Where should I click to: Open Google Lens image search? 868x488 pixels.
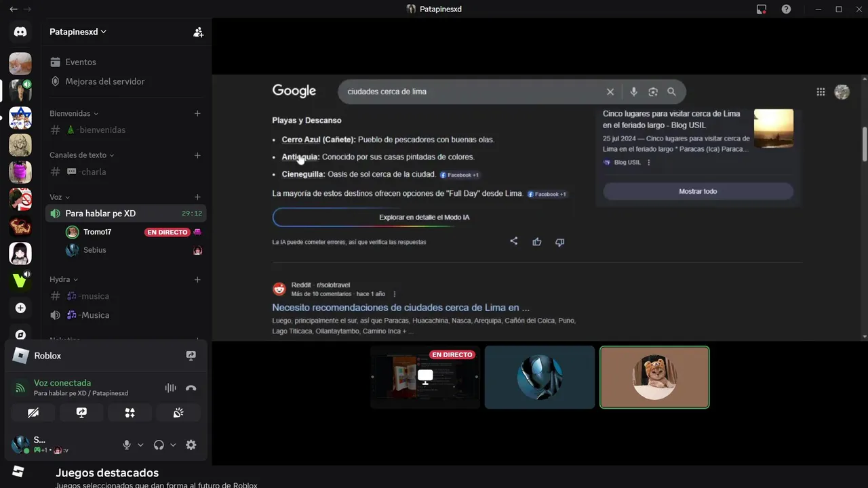click(653, 91)
